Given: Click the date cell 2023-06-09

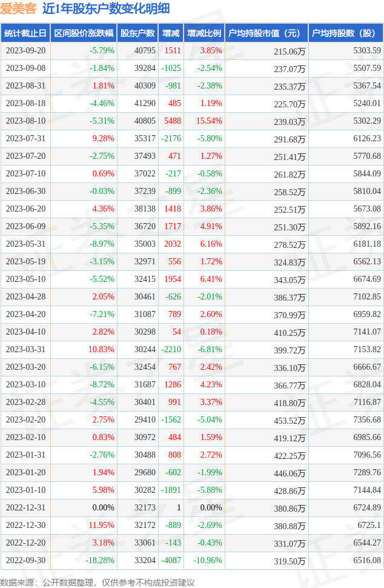Looking at the screenshot, I should (25, 226).
